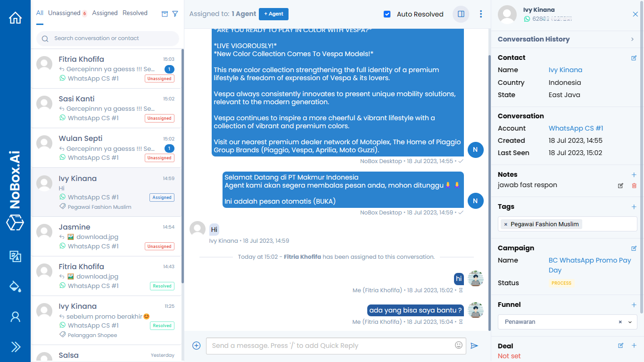Open three-dot more options menu
This screenshot has height=362, width=644.
click(480, 14)
